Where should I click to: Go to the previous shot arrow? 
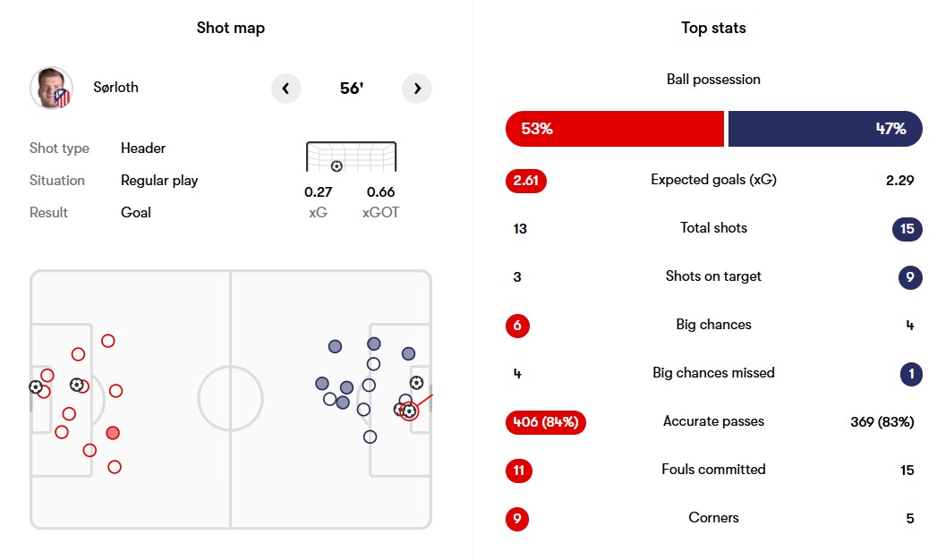pos(285,89)
